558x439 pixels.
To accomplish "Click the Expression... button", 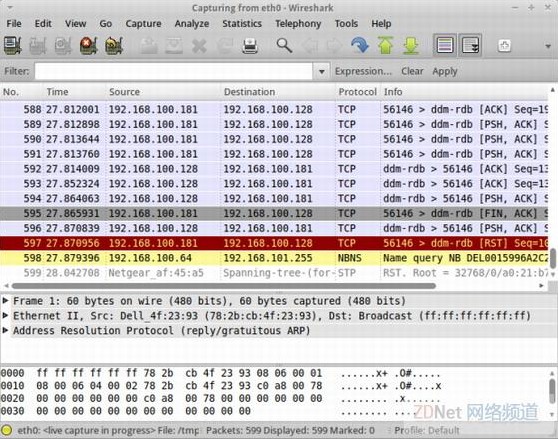I will click(x=363, y=71).
